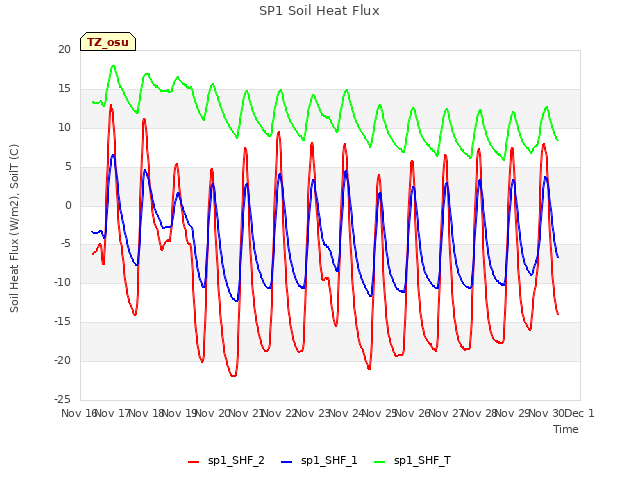Click the y-axis tick value 15

pos(64,89)
